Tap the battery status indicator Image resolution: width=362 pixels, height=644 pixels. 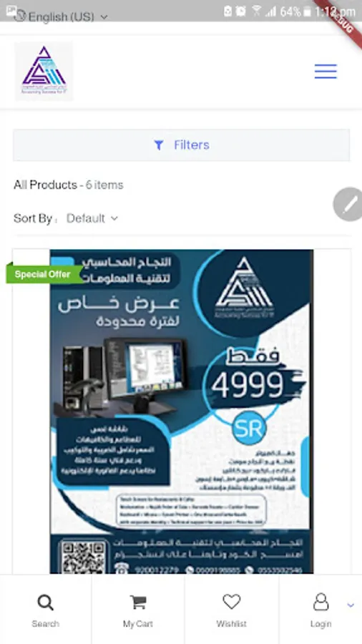pos(307,11)
